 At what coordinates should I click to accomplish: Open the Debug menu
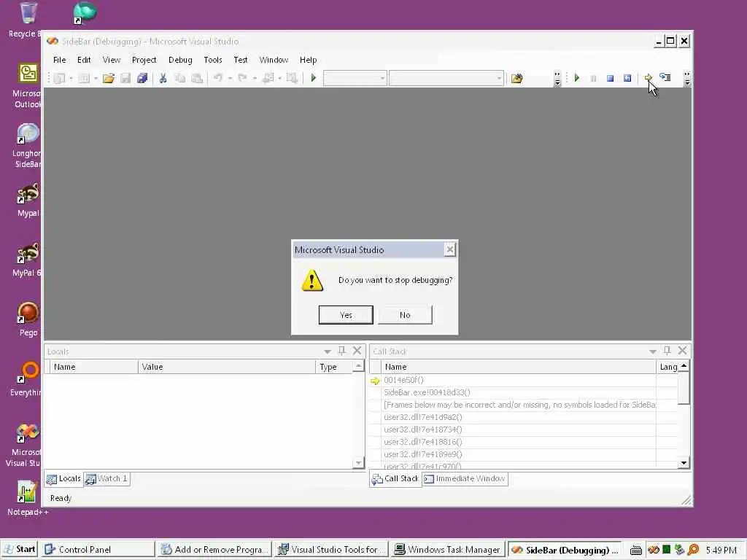[x=180, y=60]
